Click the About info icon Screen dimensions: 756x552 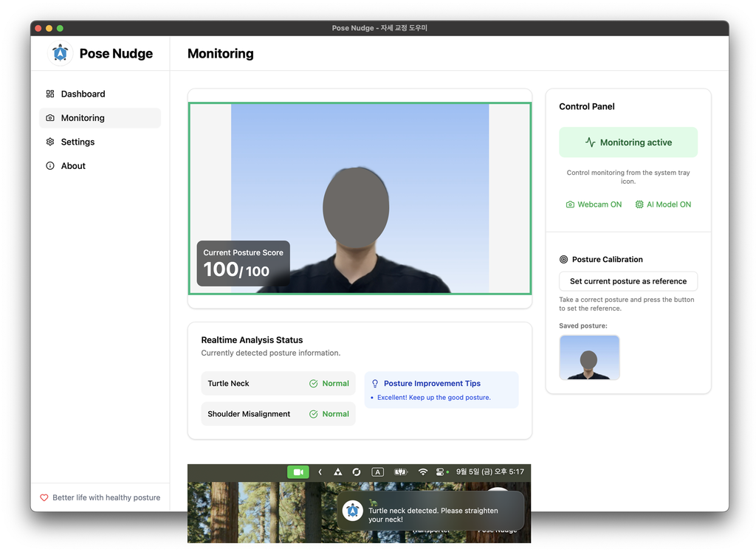tap(50, 166)
